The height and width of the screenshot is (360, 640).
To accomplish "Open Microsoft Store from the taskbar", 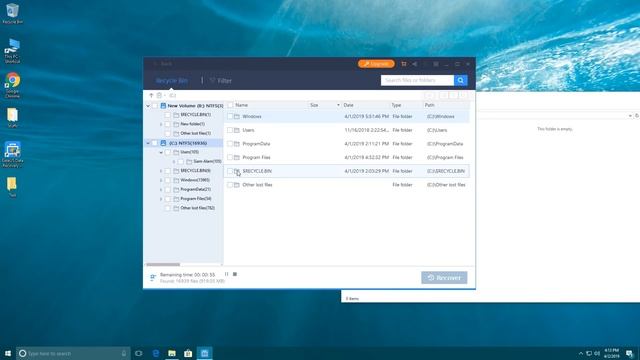I will (188, 353).
